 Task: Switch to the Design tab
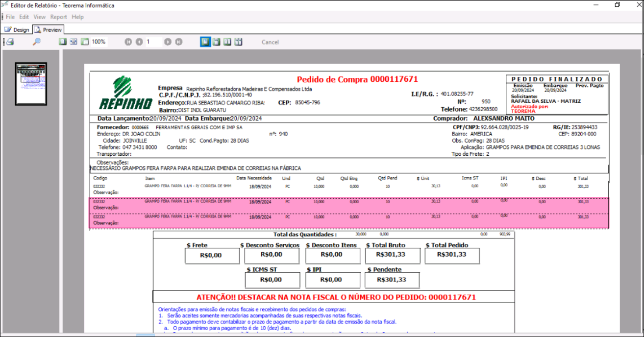point(17,30)
